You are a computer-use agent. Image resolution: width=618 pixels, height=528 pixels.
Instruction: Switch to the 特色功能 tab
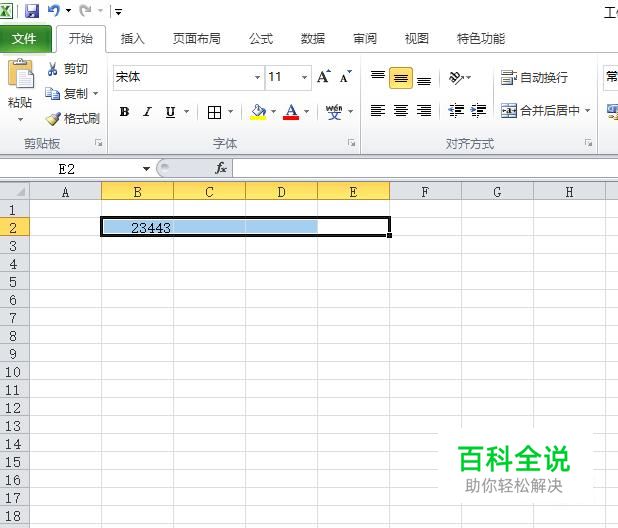click(481, 39)
